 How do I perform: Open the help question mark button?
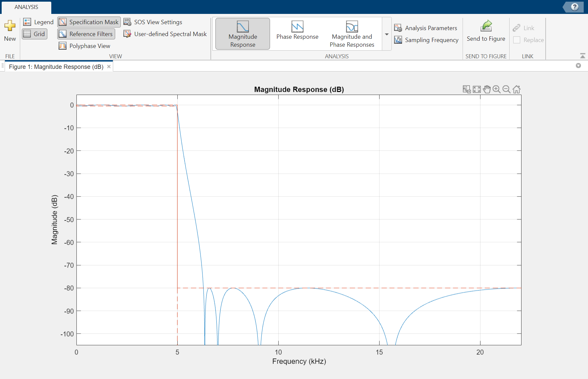tap(575, 7)
